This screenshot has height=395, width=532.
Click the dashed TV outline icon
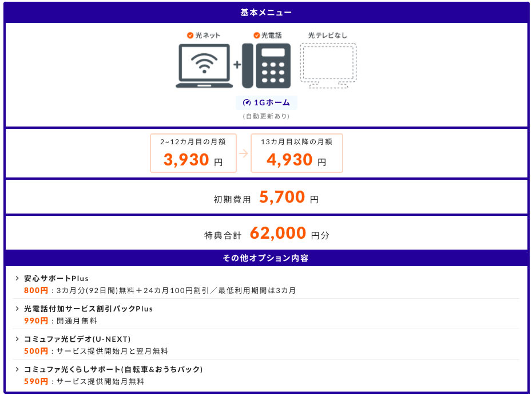328,66
